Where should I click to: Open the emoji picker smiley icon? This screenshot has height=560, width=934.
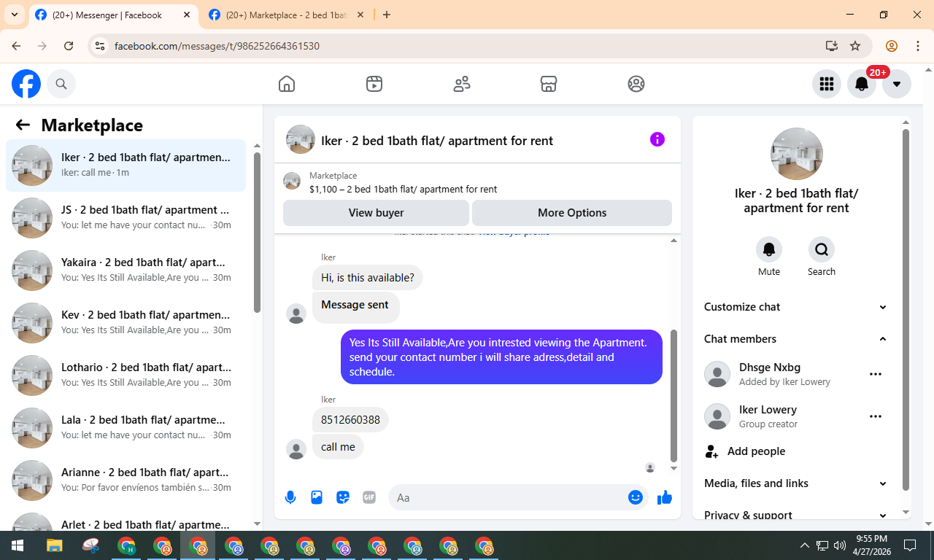coord(636,497)
